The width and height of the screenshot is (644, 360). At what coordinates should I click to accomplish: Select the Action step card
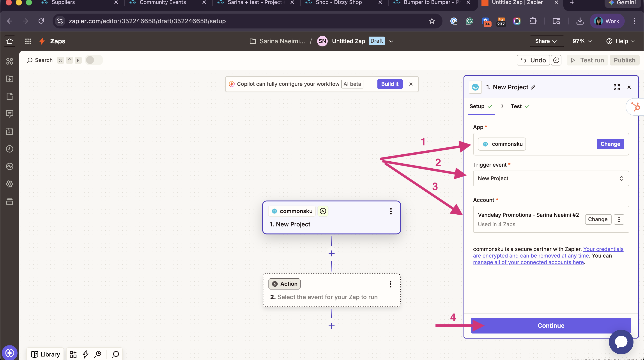coord(331,290)
